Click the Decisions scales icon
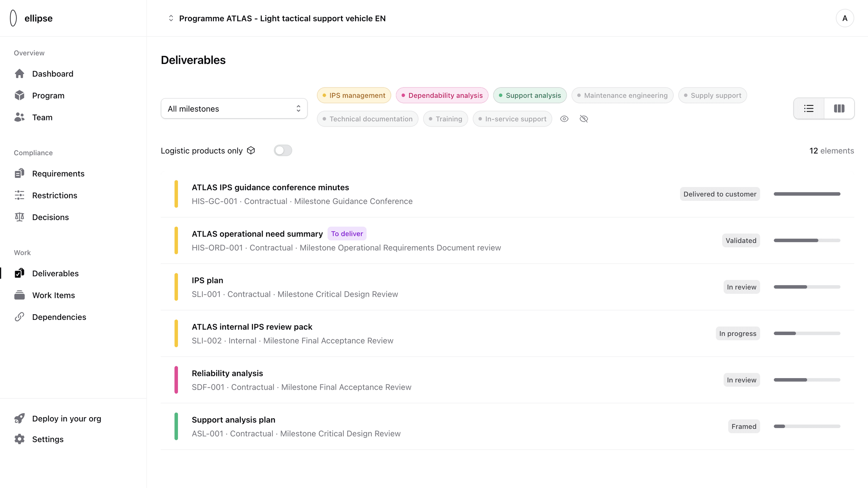This screenshot has width=868, height=488. [x=20, y=217]
